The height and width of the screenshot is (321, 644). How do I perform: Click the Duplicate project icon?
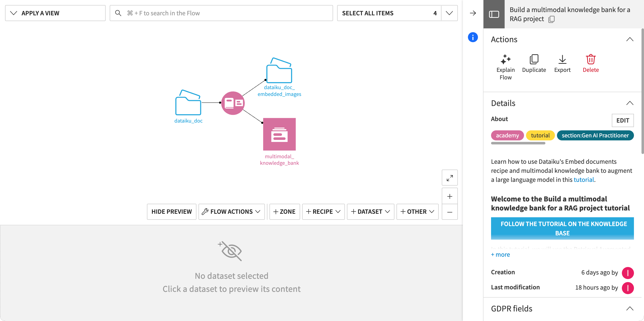[x=534, y=60]
